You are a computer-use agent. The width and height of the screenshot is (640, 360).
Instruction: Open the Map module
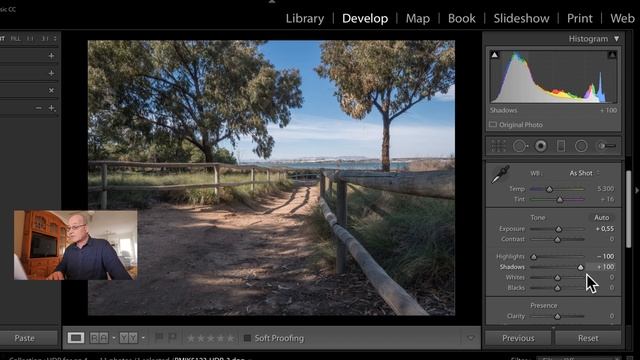pos(418,18)
